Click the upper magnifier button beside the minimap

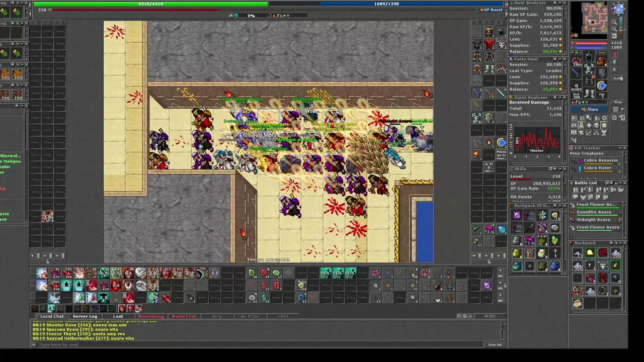tap(614, 23)
